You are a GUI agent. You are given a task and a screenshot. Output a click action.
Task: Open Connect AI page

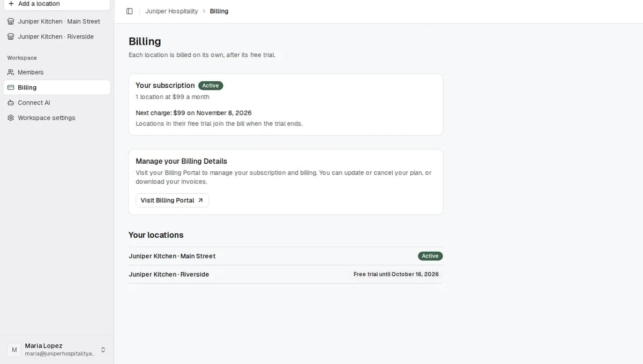pyautogui.click(x=57, y=103)
